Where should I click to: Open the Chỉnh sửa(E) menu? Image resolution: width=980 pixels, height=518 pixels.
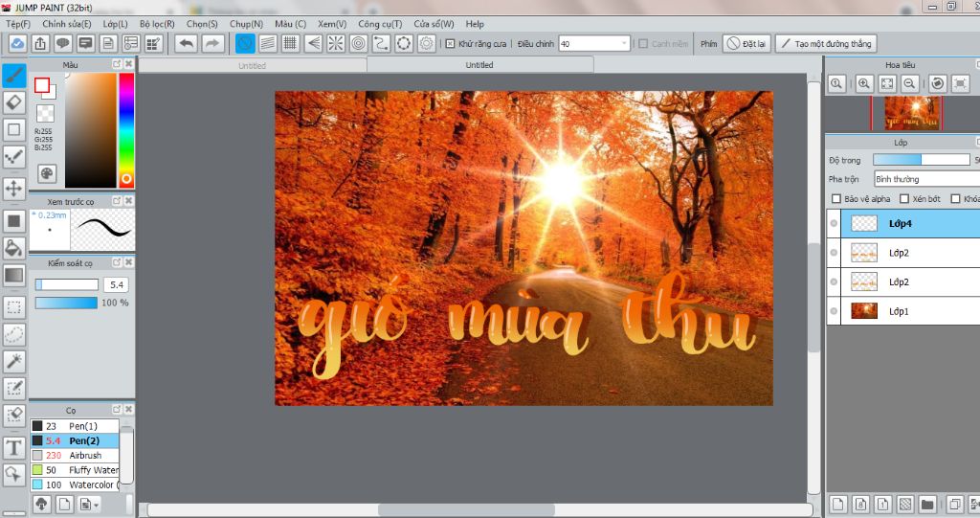pyautogui.click(x=67, y=24)
